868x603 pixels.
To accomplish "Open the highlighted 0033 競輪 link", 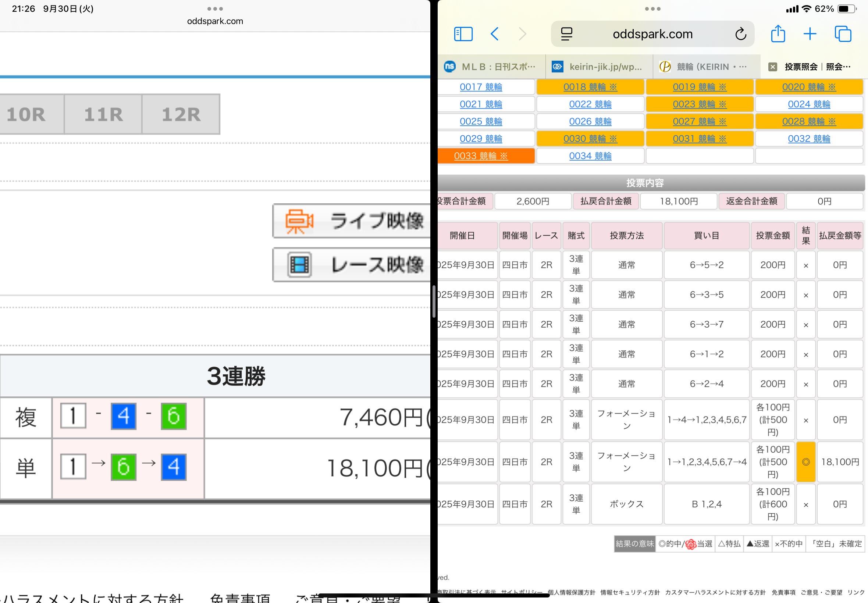I will 481,156.
